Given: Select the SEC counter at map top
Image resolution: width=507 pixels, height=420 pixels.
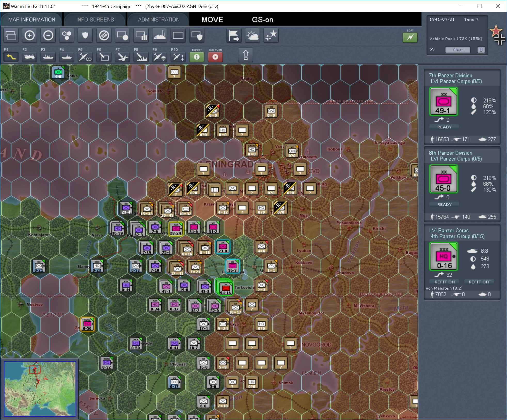Looking at the screenshot, I should click(x=174, y=72).
